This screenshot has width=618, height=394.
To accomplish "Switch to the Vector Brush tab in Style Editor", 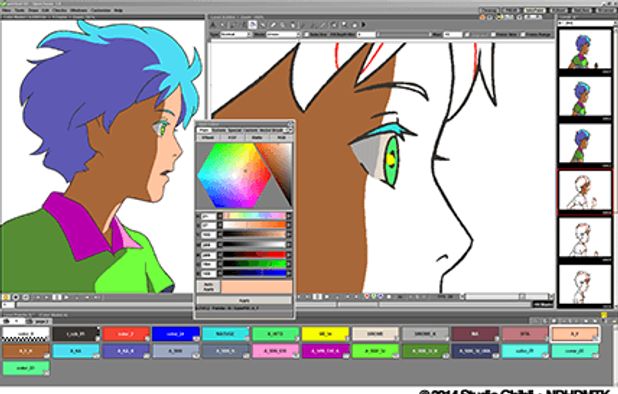I will pos(271,130).
